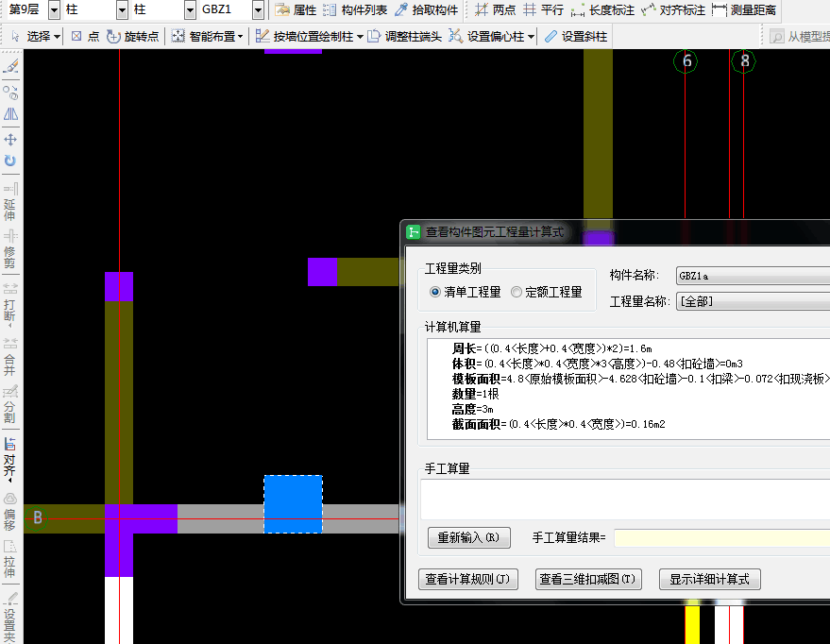
Task: Select the 合并 merge tool
Action: pyautogui.click(x=10, y=356)
